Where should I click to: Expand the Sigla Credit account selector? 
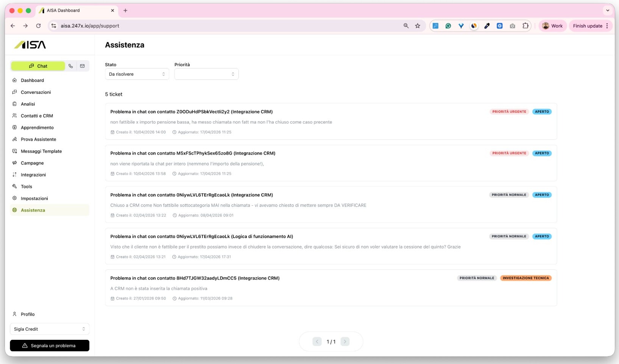point(50,329)
